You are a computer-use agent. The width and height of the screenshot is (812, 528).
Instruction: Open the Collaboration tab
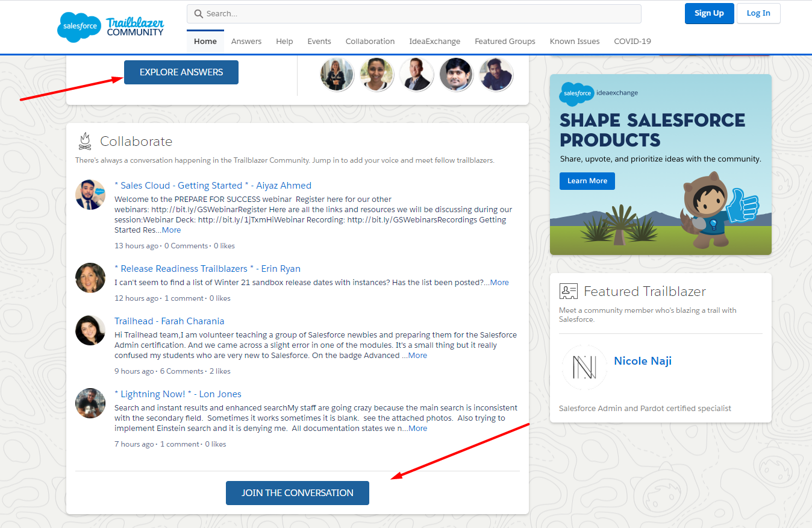click(x=370, y=41)
